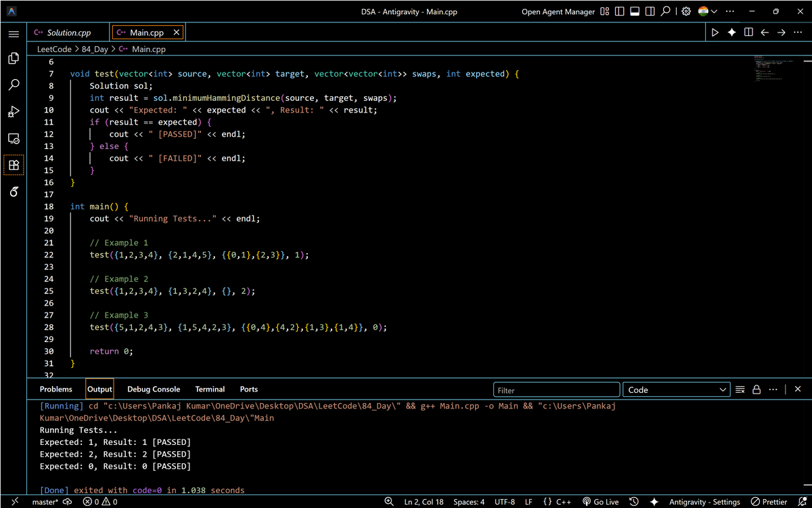This screenshot has height=508, width=812.
Task: Click the bottom activity bar icon below Extensions
Action: (14, 192)
